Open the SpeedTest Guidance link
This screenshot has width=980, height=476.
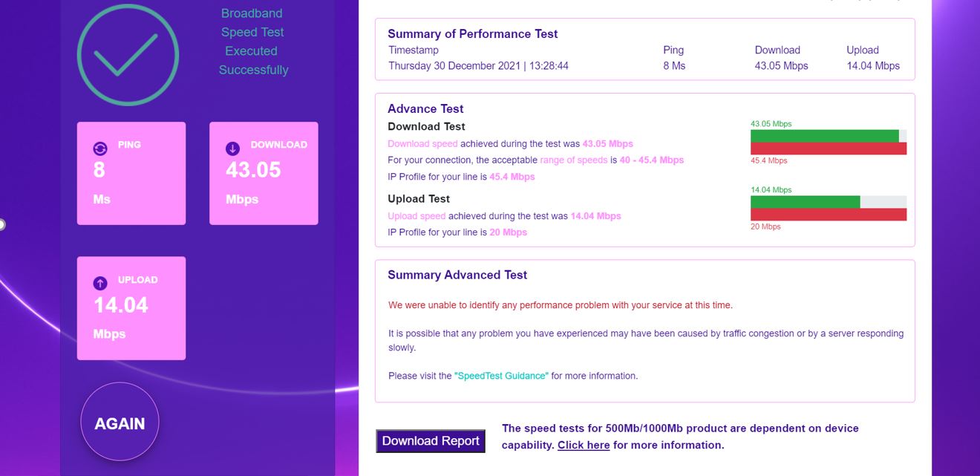(x=501, y=376)
